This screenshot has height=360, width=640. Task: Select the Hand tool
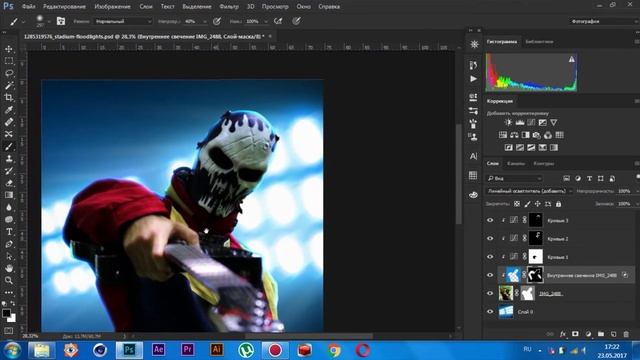(x=9, y=269)
